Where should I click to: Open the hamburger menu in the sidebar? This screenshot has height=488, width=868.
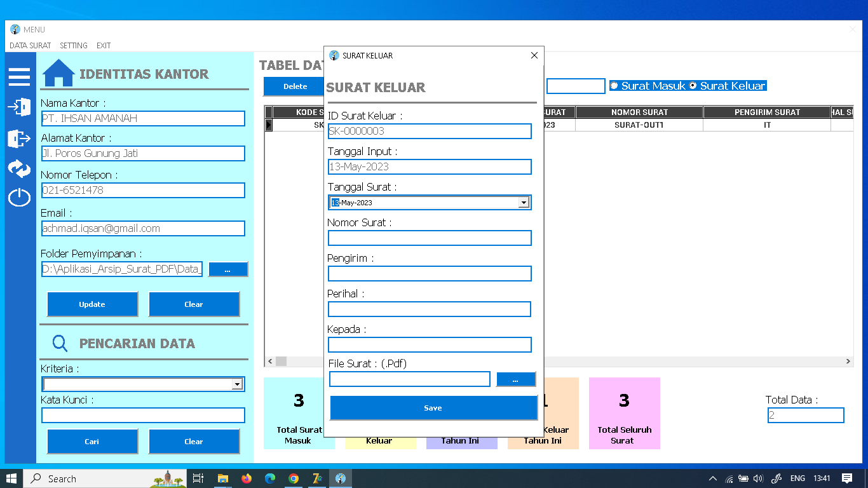click(x=19, y=76)
